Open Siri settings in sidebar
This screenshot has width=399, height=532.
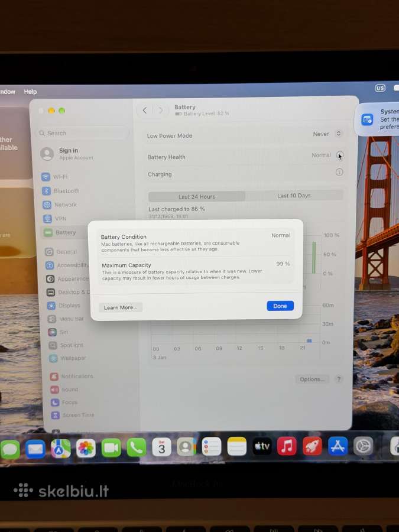(x=59, y=332)
